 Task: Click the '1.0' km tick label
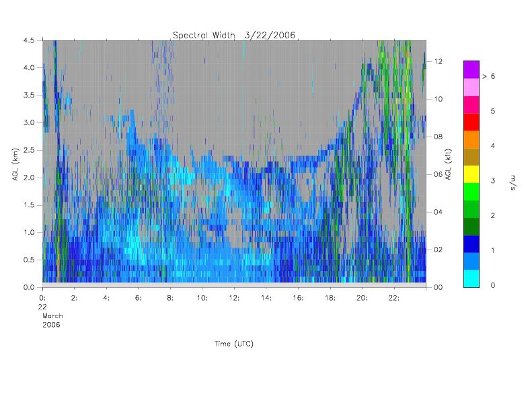[x=29, y=233]
